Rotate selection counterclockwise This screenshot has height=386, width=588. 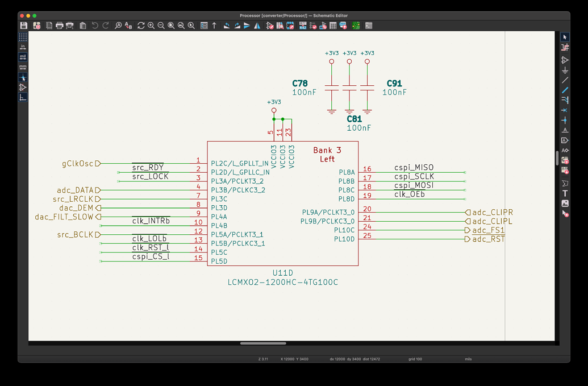click(227, 26)
